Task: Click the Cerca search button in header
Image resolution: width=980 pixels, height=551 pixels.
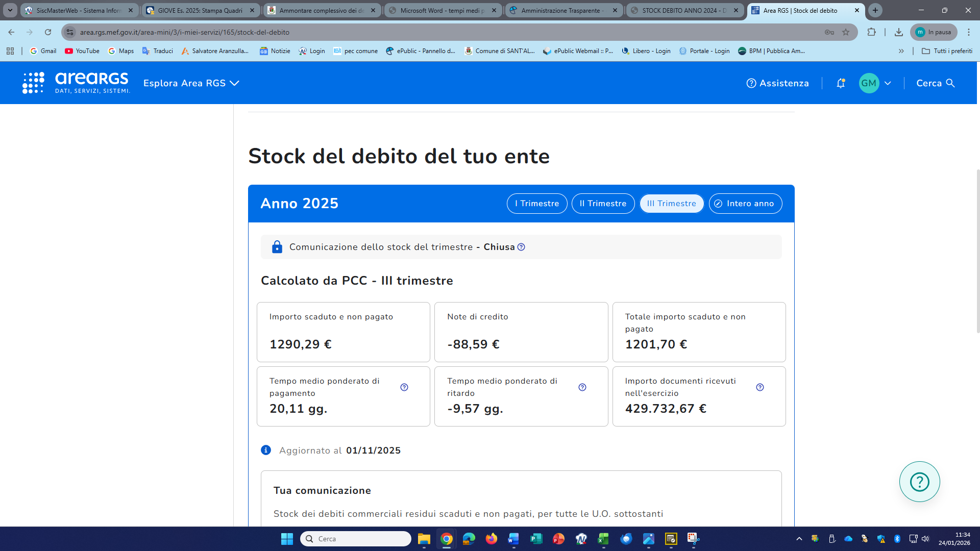Action: [x=935, y=83]
